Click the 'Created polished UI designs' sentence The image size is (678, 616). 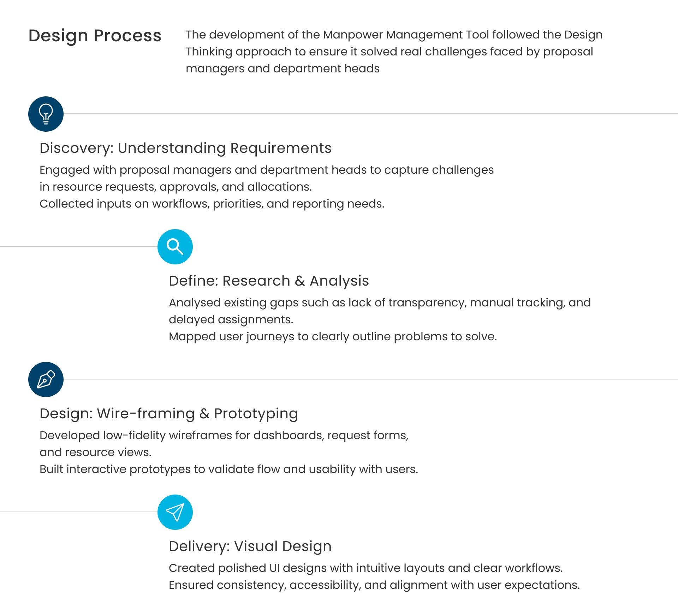coord(365,568)
